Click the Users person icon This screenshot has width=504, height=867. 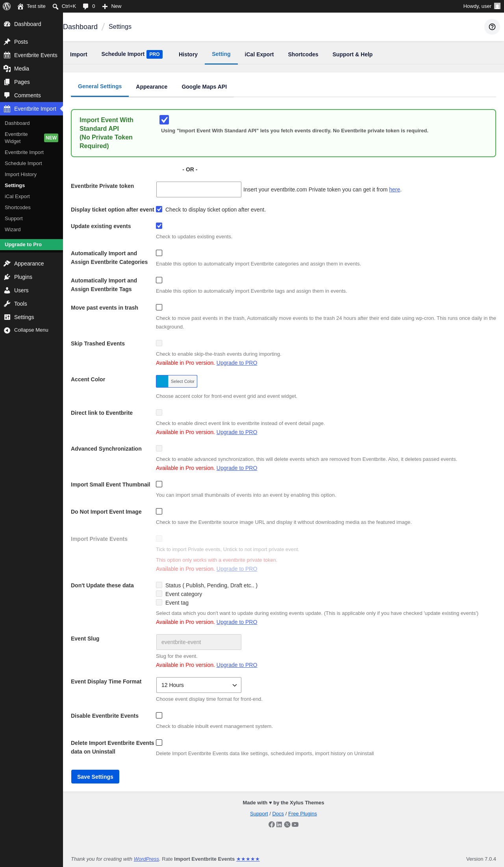7,290
